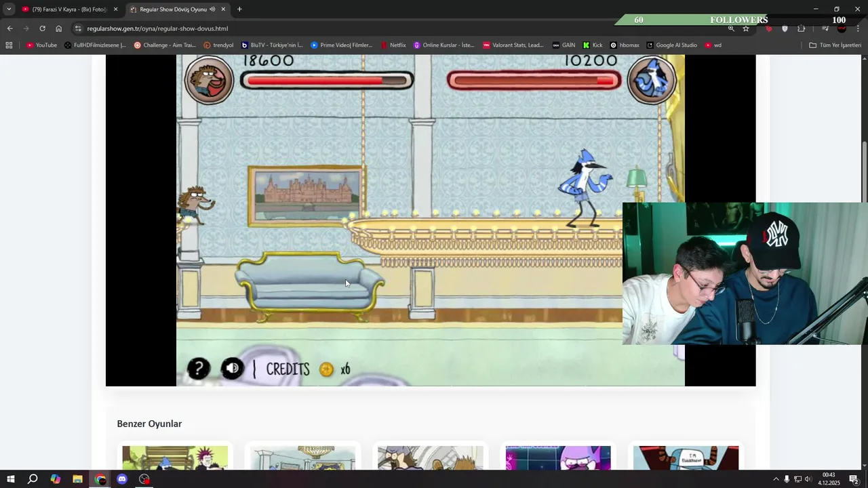
Task: Open the GAİN bookmark
Action: [x=564, y=45]
